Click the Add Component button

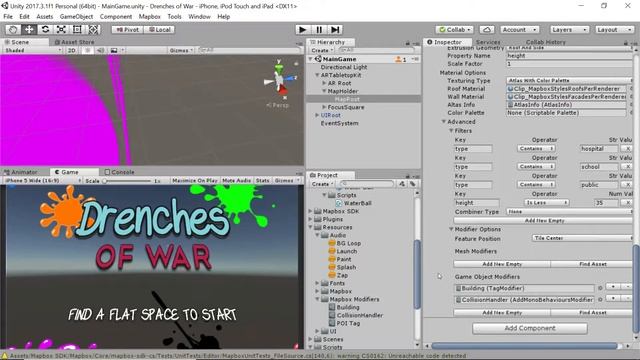(530, 328)
